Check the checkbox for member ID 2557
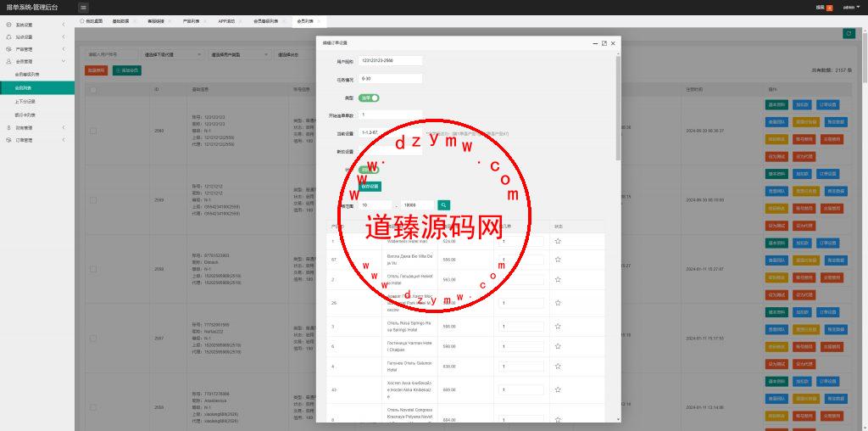This screenshot has width=868, height=431. point(93,338)
